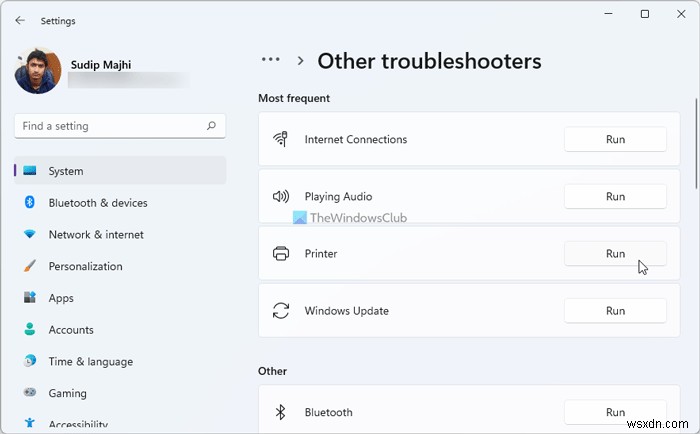This screenshot has height=434, width=700.
Task: Open the breadcrumb ellipsis menu
Action: point(271,61)
